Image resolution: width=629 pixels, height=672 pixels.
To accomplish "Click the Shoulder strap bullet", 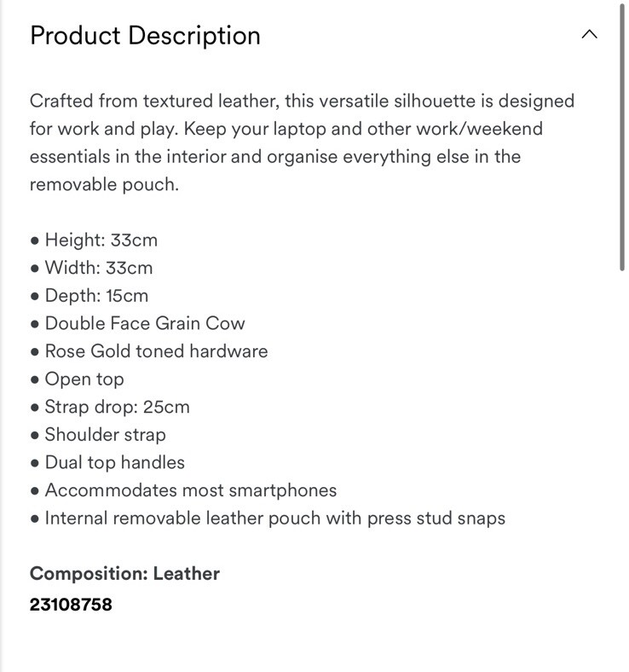I will coord(98,435).
